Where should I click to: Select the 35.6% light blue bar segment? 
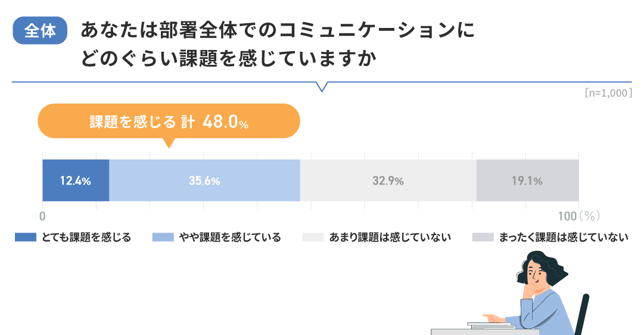[204, 181]
